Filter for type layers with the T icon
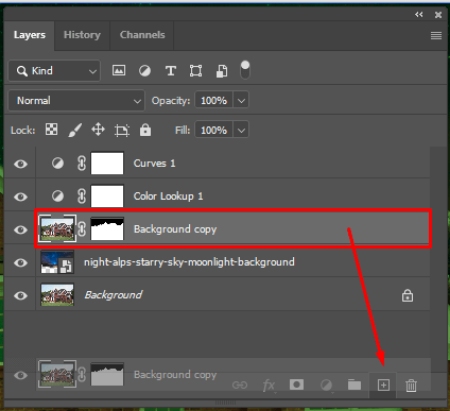 pos(170,71)
